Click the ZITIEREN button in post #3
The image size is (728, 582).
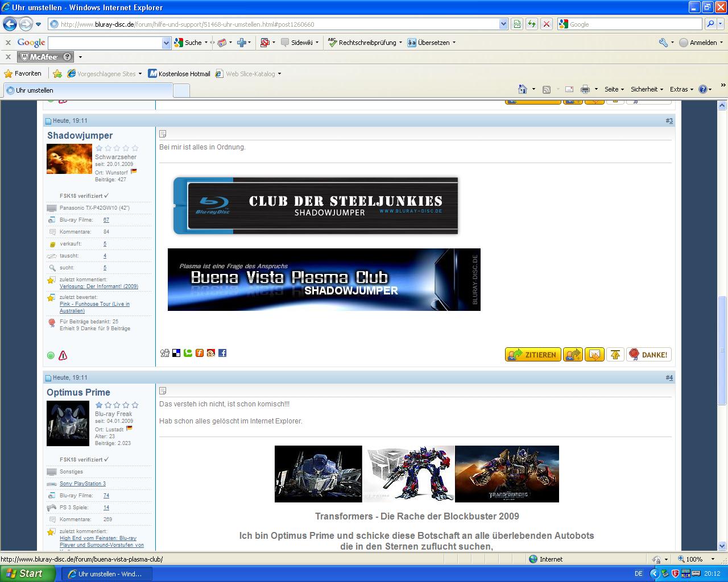click(x=533, y=355)
